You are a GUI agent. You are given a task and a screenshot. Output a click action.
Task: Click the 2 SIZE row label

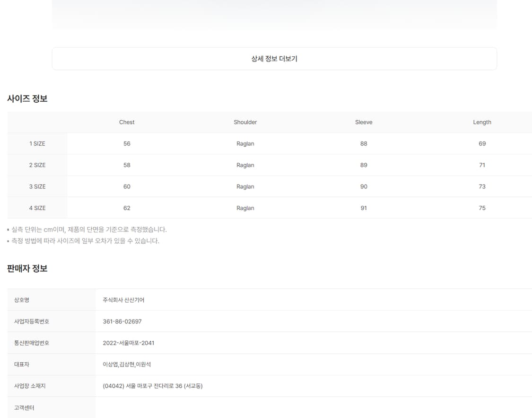pyautogui.click(x=37, y=165)
